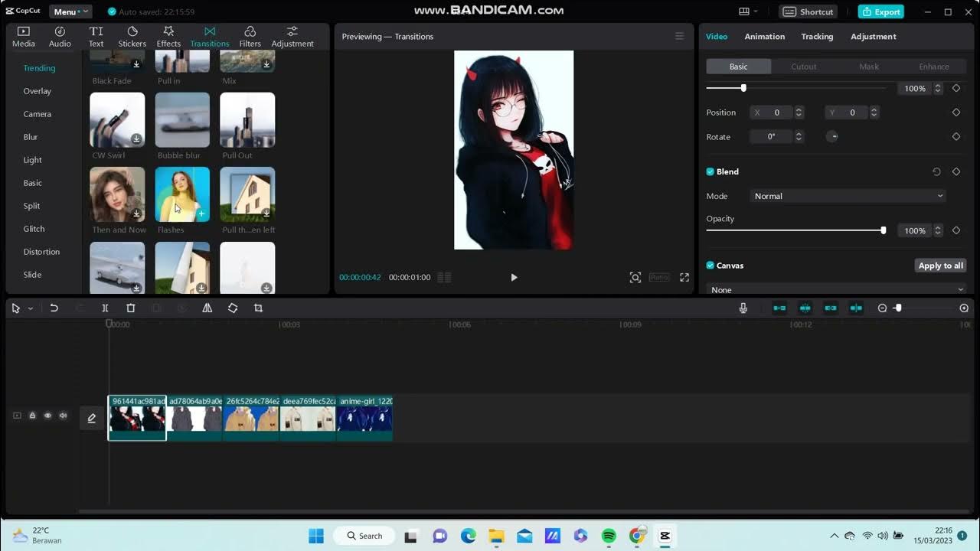The height and width of the screenshot is (551, 980).
Task: Add keyframe for Position
Action: point(956,112)
